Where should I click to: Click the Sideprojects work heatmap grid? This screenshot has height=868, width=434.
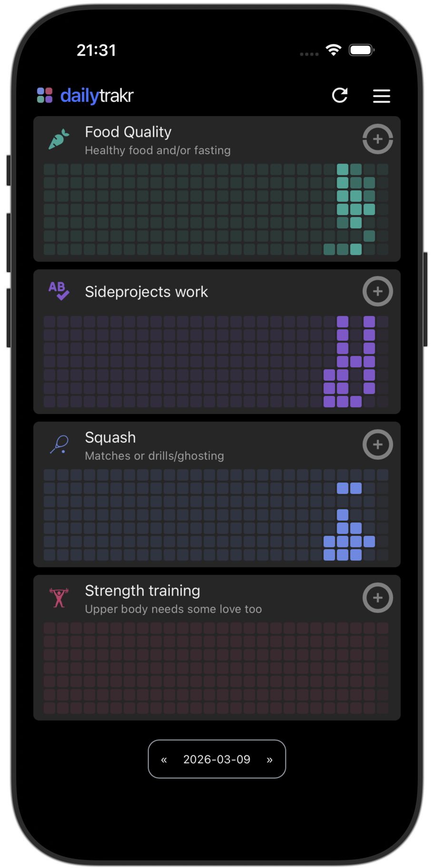(216, 361)
